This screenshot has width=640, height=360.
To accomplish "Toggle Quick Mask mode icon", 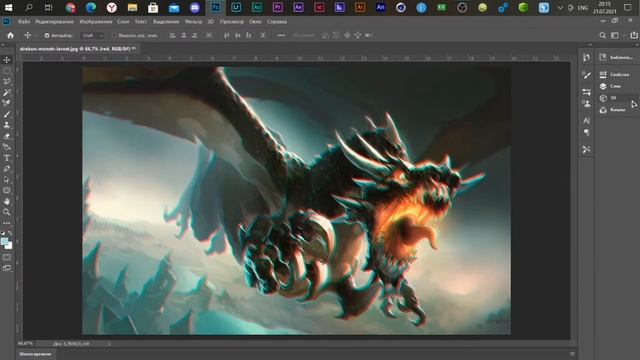I will tap(7, 258).
